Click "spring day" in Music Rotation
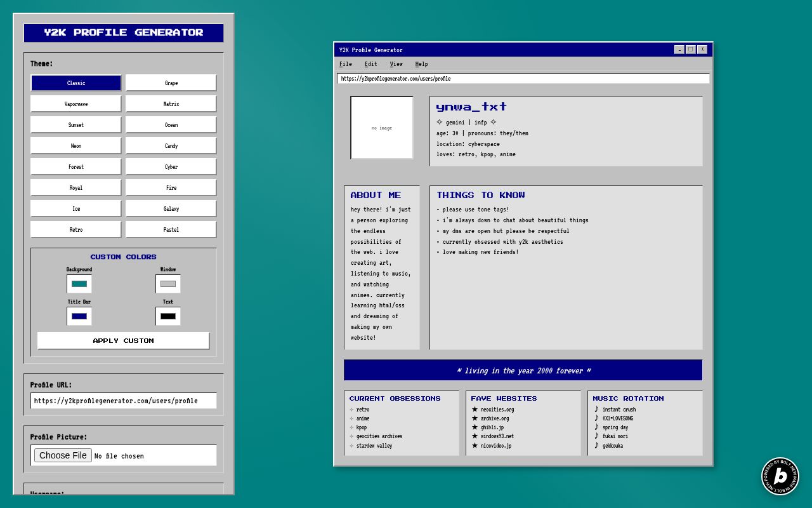Viewport: 812px width, 508px height. pyautogui.click(x=615, y=427)
